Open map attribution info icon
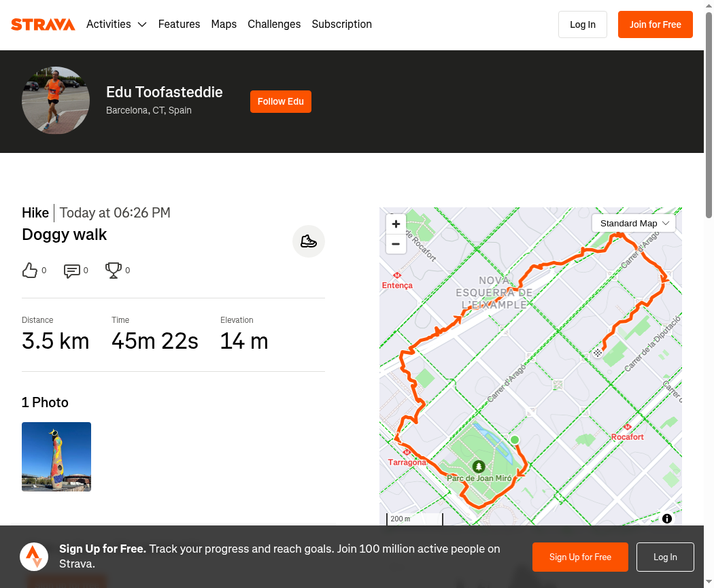 (666, 519)
